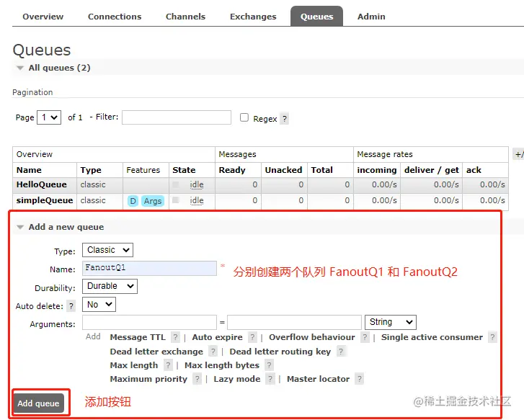Add Dead letter routing key argument
Image resolution: width=524 pixels, height=420 pixels.
(280, 352)
